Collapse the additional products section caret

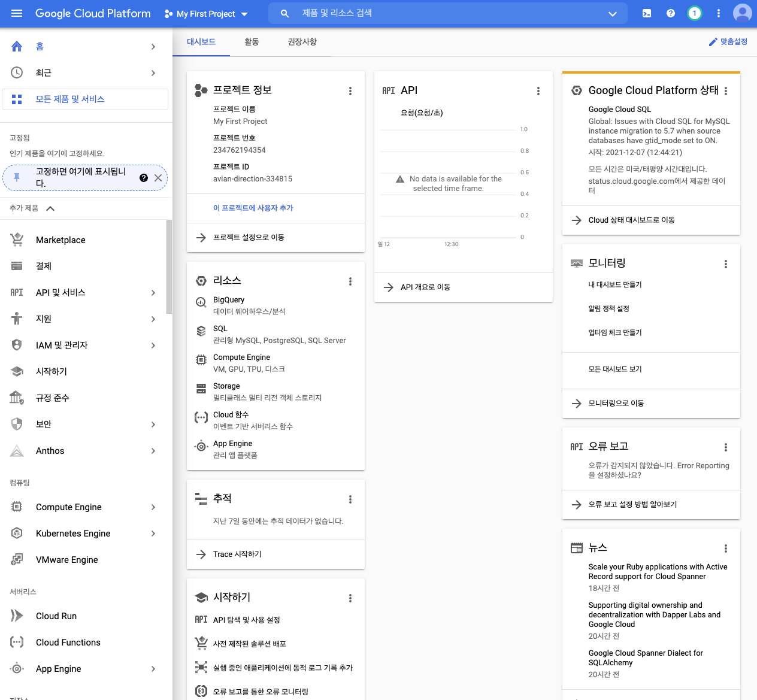pyautogui.click(x=50, y=208)
